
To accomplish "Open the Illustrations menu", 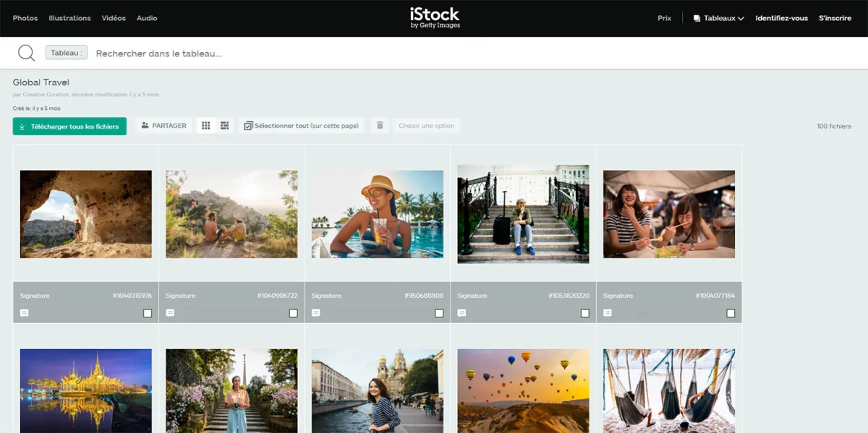I will [69, 18].
